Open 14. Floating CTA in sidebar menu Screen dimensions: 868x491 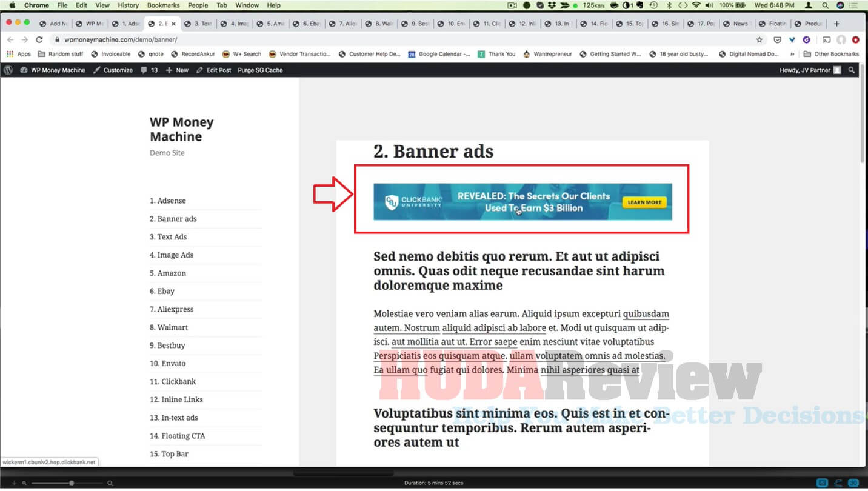178,436
